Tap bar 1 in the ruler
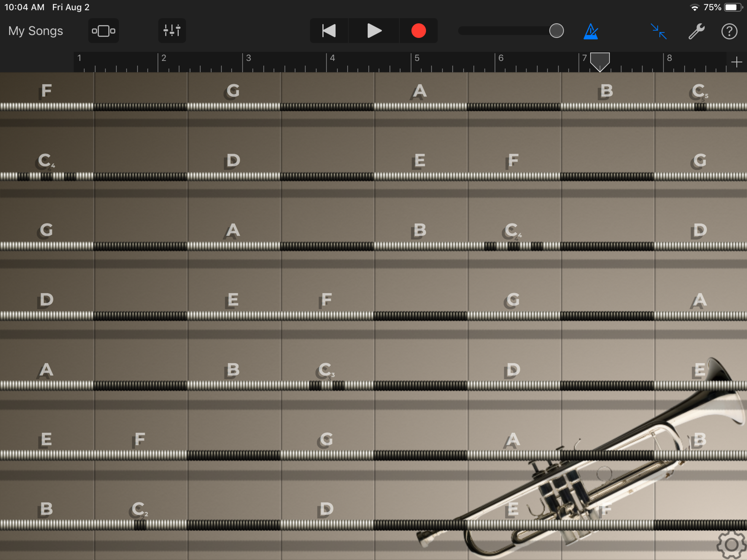This screenshot has height=560, width=747. [79, 58]
